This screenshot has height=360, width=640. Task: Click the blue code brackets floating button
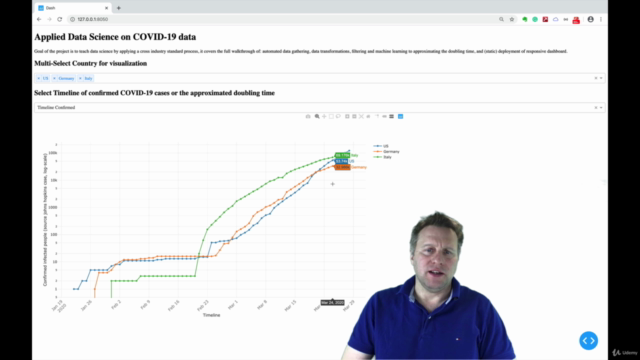coord(589,340)
